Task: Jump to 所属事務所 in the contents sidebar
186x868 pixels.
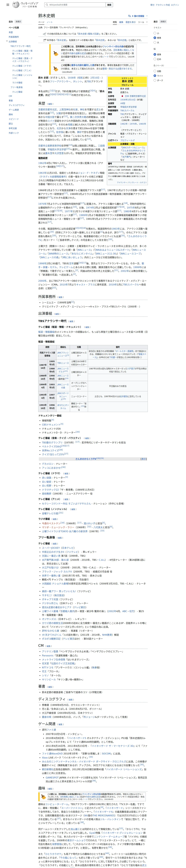Action: tap(14, 37)
